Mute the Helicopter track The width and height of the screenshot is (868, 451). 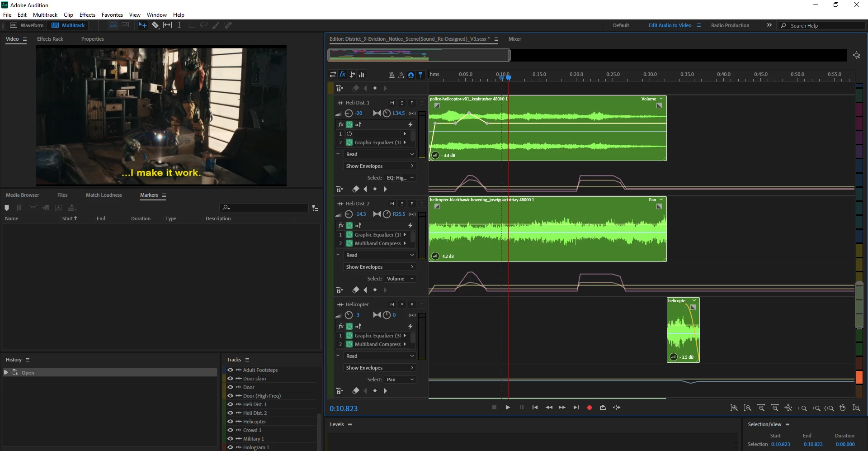coord(392,304)
